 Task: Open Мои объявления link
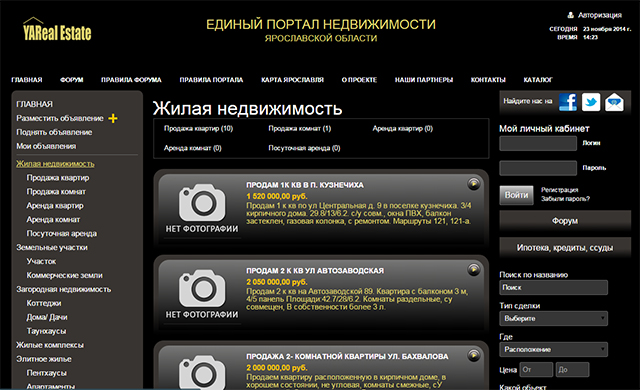click(46, 146)
